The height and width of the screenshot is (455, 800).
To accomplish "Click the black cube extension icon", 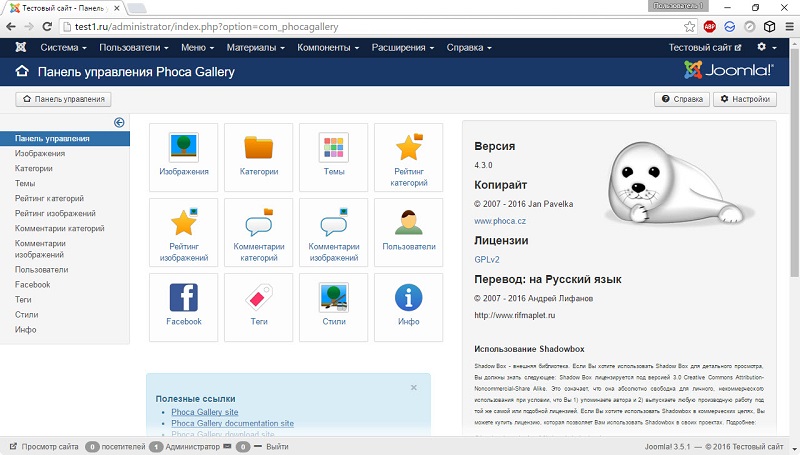I will pos(769,27).
